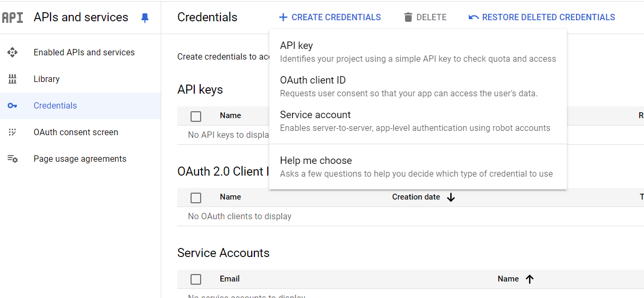Go to Library page
The height and width of the screenshot is (298, 644).
click(80, 79)
